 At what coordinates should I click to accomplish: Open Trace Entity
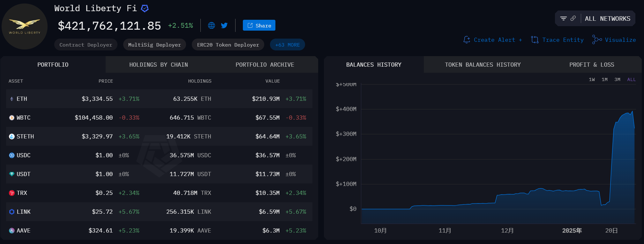[x=557, y=40]
